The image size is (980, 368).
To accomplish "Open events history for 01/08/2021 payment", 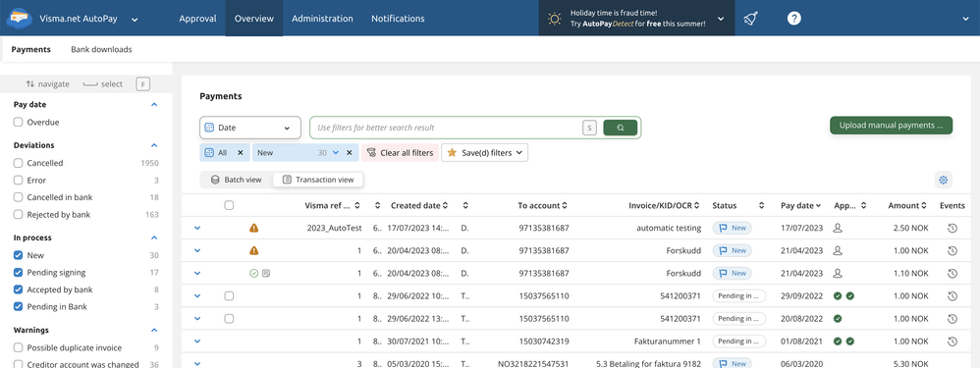I will pos(952,342).
